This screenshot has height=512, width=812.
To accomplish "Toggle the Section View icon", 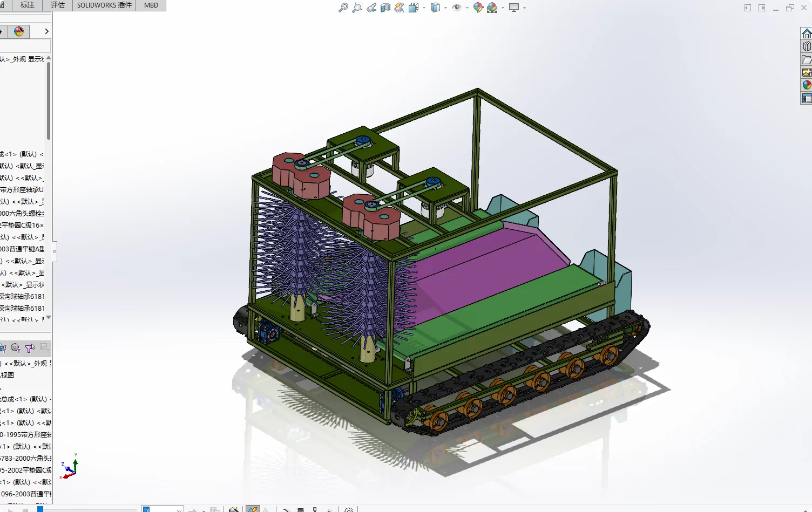I will tap(385, 8).
